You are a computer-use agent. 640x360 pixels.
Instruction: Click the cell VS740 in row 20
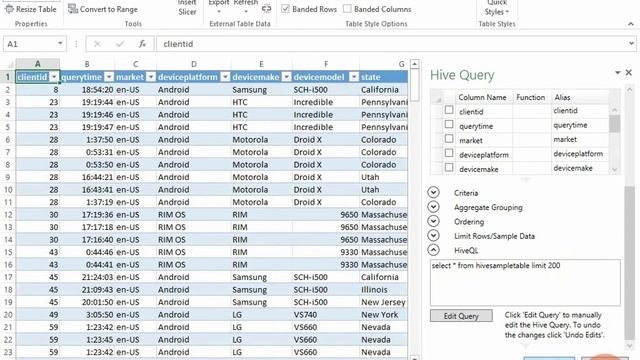click(326, 315)
